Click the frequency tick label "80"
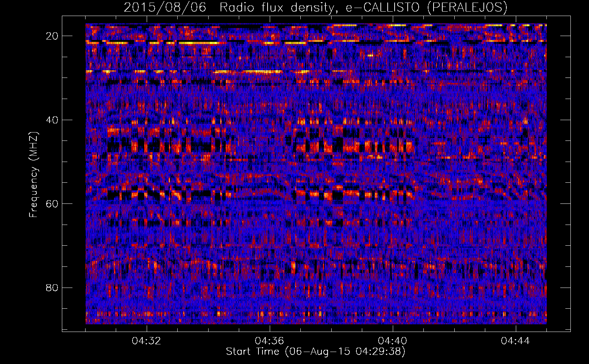The image size is (589, 364). (x=52, y=288)
